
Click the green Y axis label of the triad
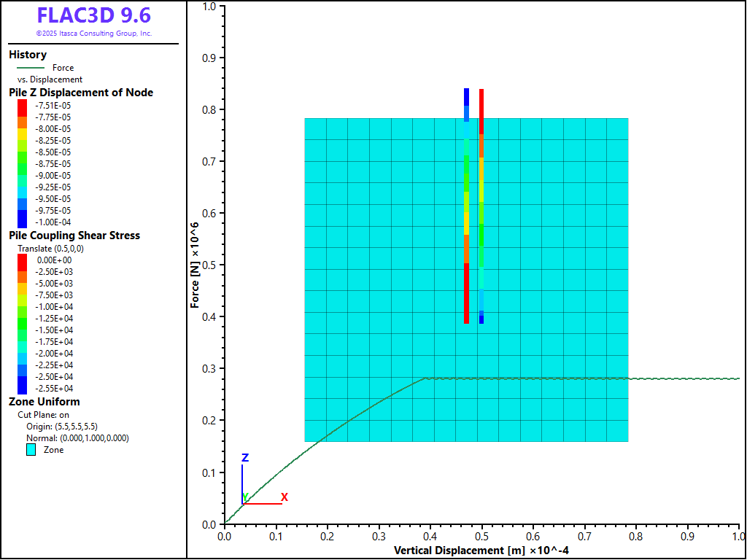pyautogui.click(x=246, y=497)
